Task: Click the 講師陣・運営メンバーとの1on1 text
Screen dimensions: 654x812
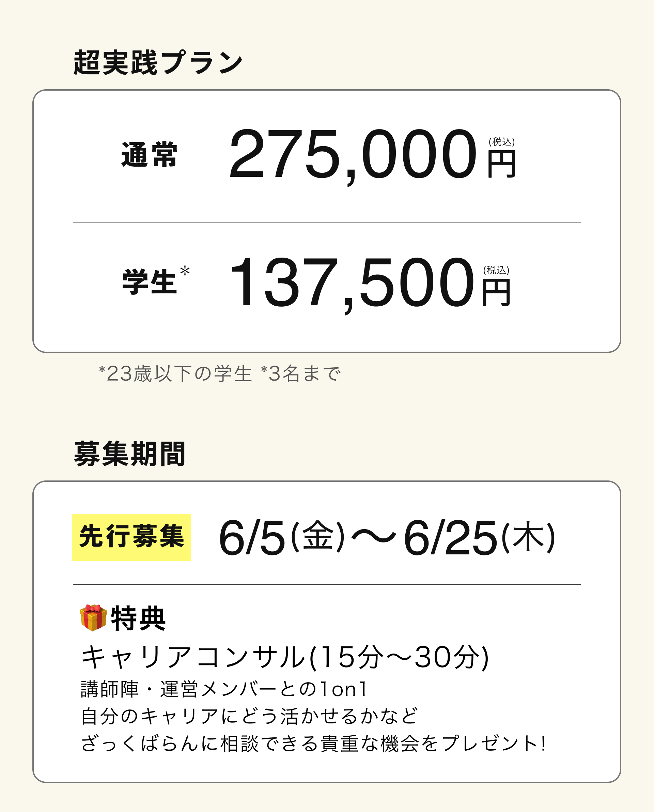Action: (x=224, y=689)
